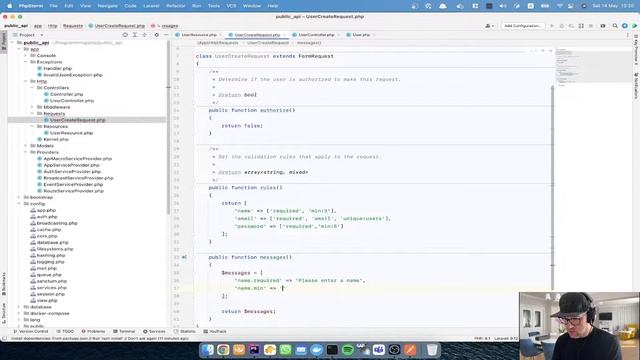Collapse the Exceptions folder
640x360 pixels.
tap(26, 62)
